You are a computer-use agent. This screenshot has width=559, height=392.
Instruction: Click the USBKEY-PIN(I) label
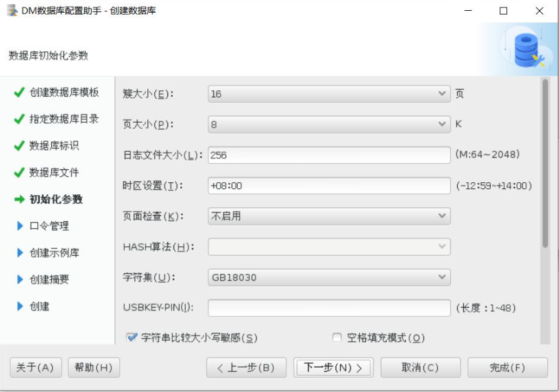(158, 308)
